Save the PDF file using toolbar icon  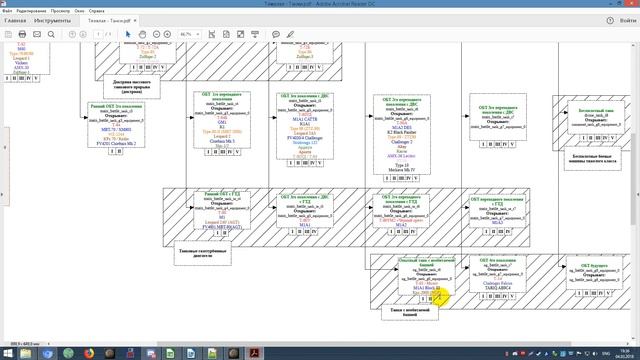(x=8, y=34)
